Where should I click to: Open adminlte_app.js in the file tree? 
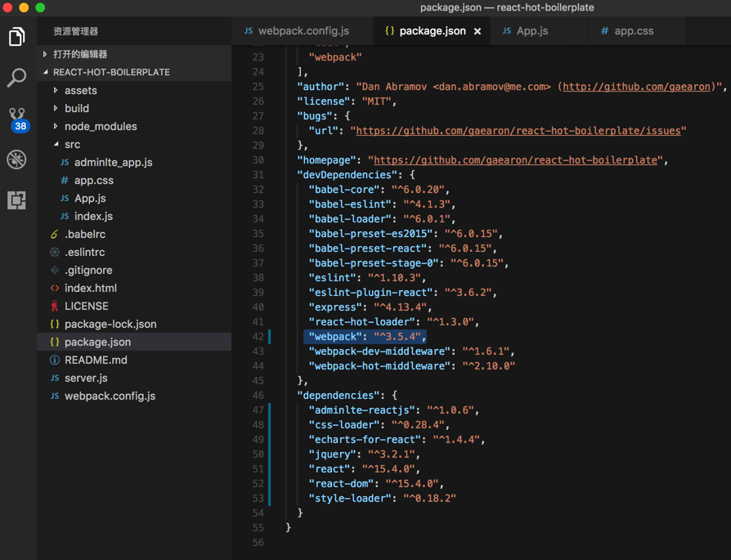coord(113,162)
